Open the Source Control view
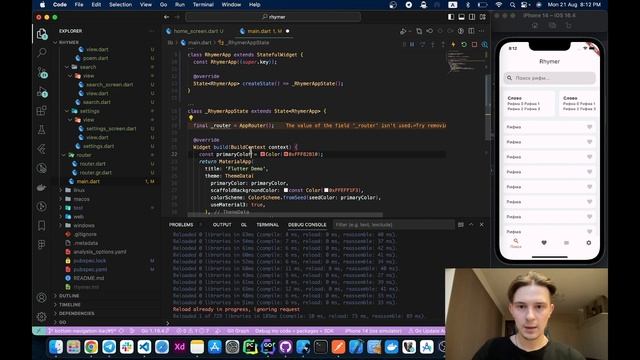Image resolution: width=640 pixels, height=360 pixels. point(42,72)
